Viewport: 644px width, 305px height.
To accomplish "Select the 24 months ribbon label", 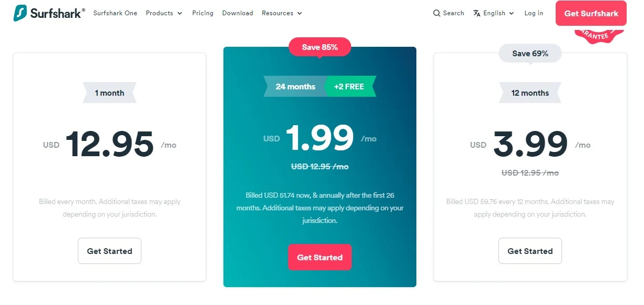I will tap(295, 86).
